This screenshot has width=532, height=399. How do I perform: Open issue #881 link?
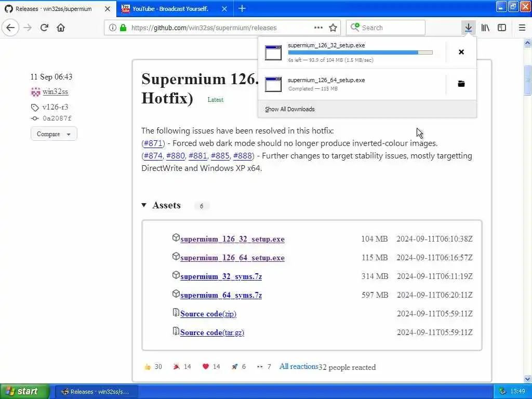tap(198, 156)
